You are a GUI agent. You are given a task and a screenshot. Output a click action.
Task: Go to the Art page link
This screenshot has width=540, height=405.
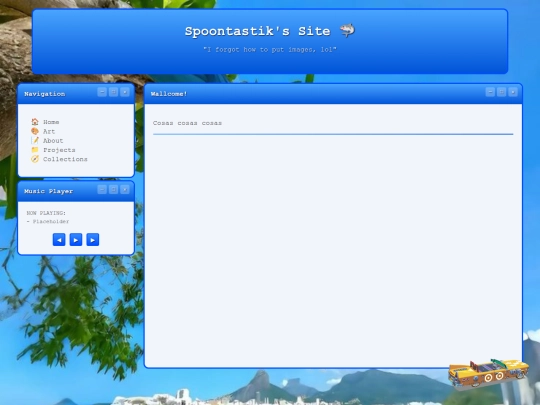point(49,132)
